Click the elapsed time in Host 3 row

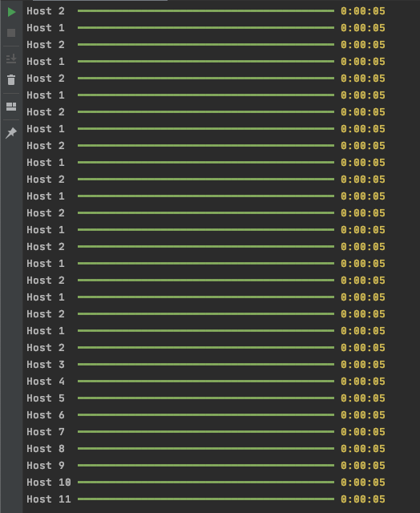(363, 365)
